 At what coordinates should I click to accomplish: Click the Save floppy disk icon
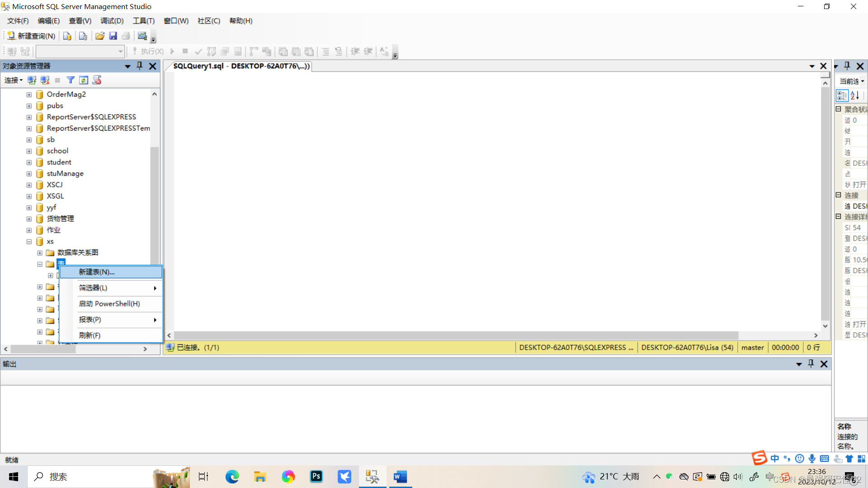pos(113,36)
